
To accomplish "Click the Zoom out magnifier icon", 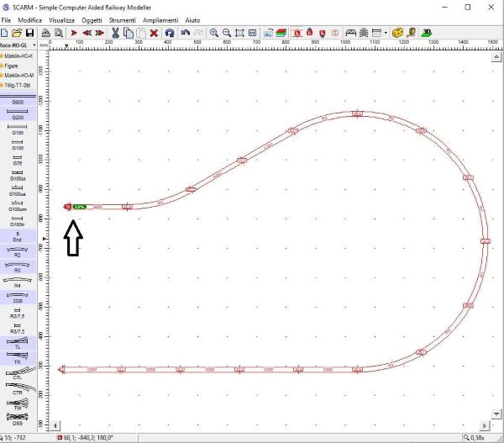I will click(227, 33).
